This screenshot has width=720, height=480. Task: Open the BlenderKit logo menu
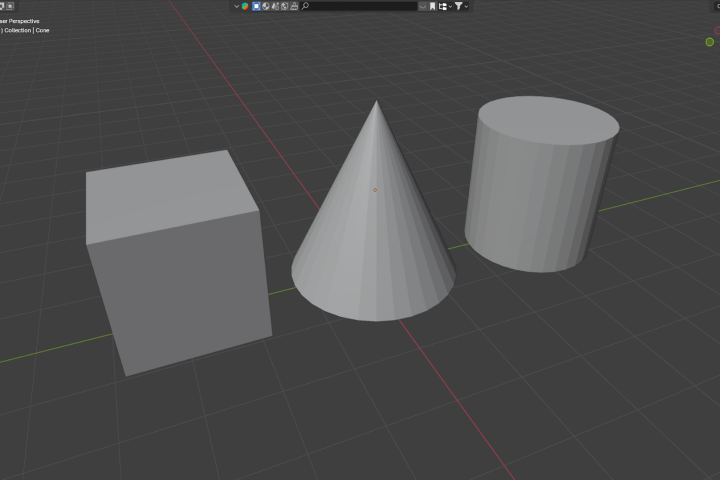245,6
